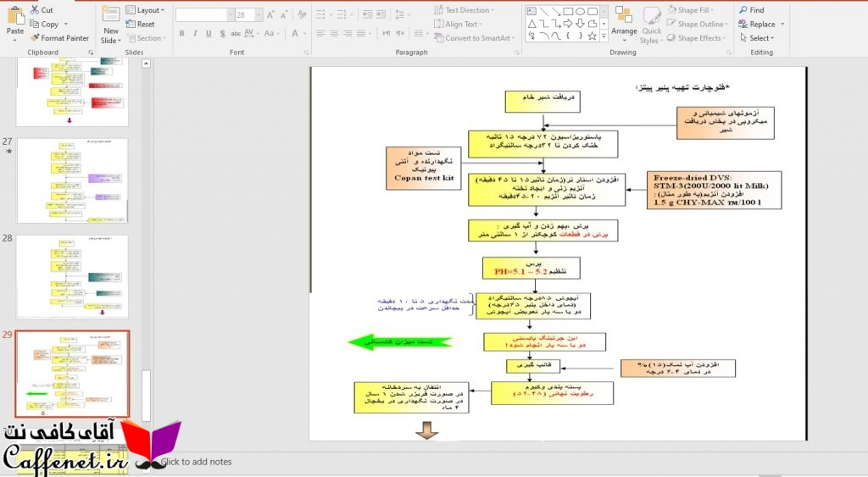Image resolution: width=868 pixels, height=477 pixels.
Task: Open the Shape Fill color menu
Action: (690, 10)
